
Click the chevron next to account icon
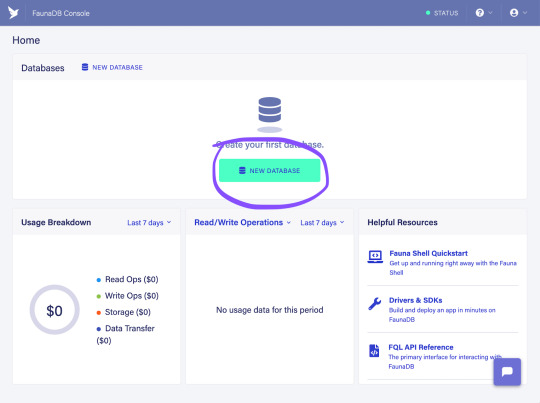coord(525,13)
